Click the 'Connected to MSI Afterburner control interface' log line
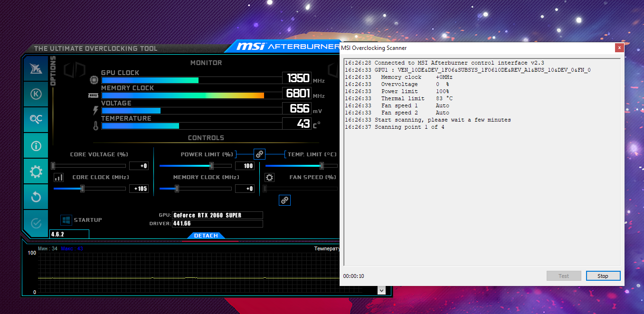 (445, 63)
